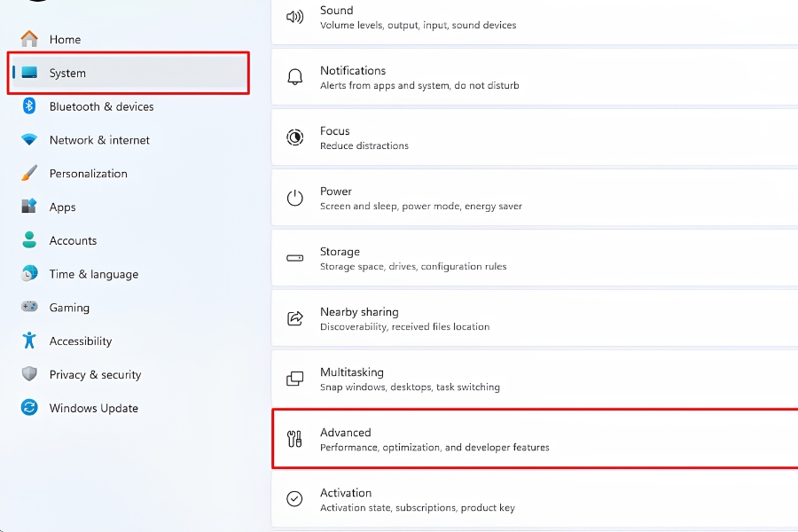Open Personalization settings

coord(129,174)
